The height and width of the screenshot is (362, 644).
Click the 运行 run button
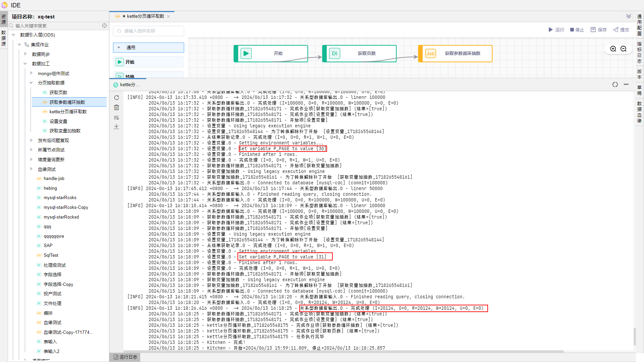pos(556,30)
